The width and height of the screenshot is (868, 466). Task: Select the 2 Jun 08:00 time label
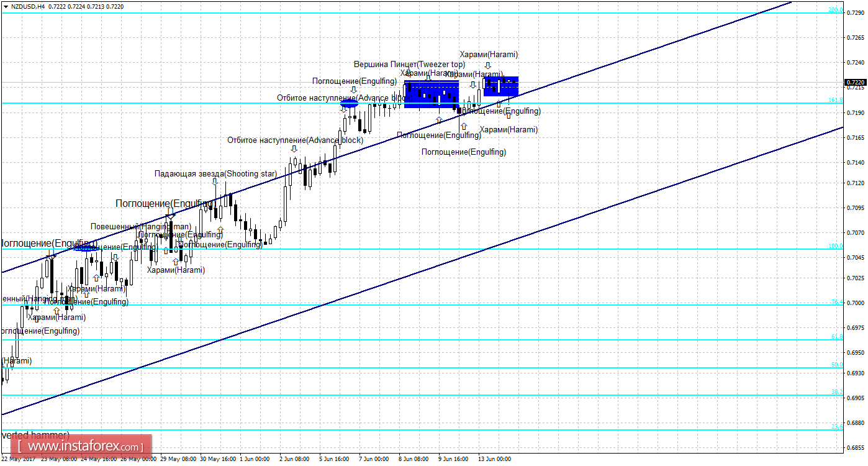click(294, 459)
